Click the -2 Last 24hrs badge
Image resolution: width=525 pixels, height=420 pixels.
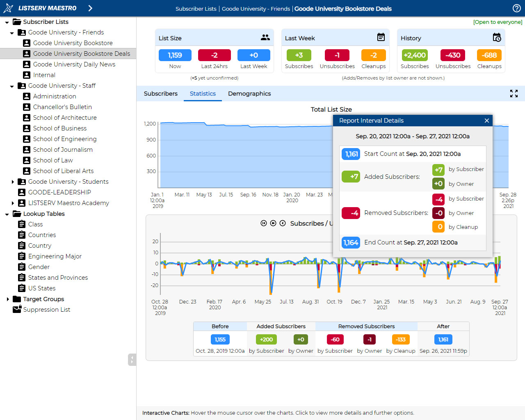point(215,55)
